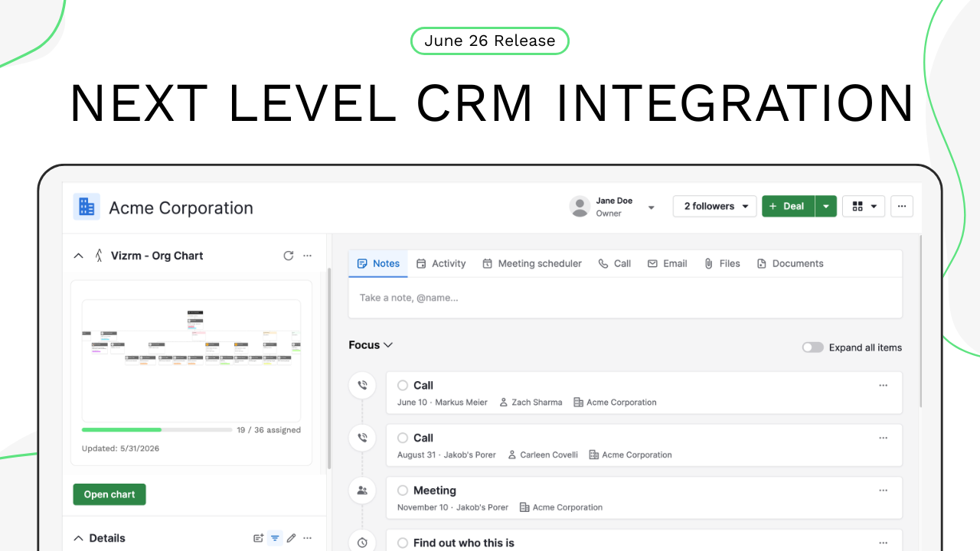
Task: Click the Find out who this is title
Action: point(464,543)
